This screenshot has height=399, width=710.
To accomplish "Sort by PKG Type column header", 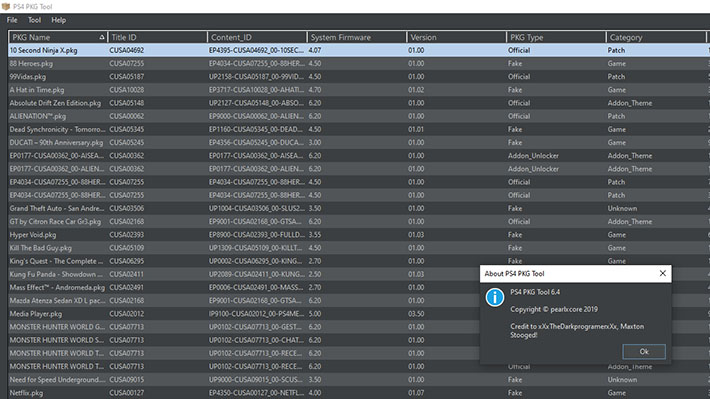I will pos(556,37).
